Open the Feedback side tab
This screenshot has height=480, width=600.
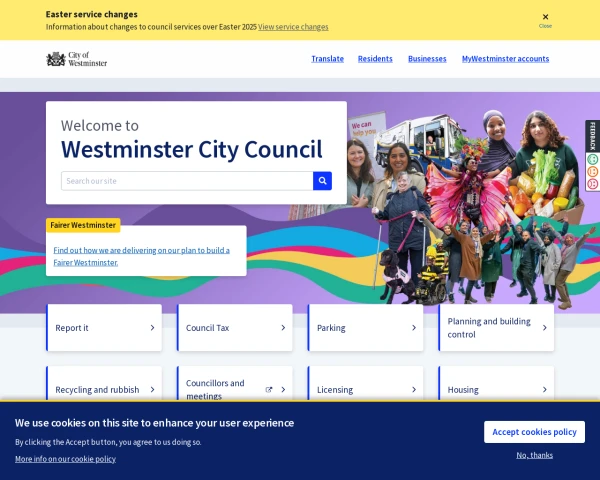[x=592, y=136]
